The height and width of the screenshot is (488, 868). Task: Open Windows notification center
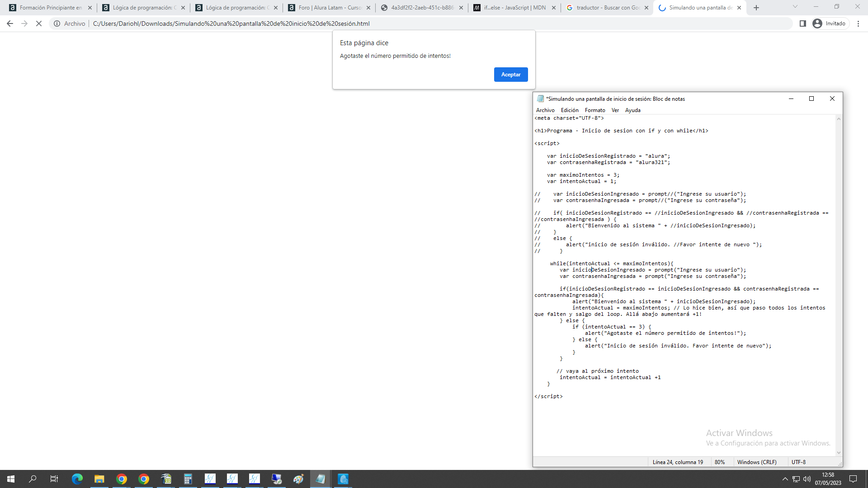click(853, 479)
